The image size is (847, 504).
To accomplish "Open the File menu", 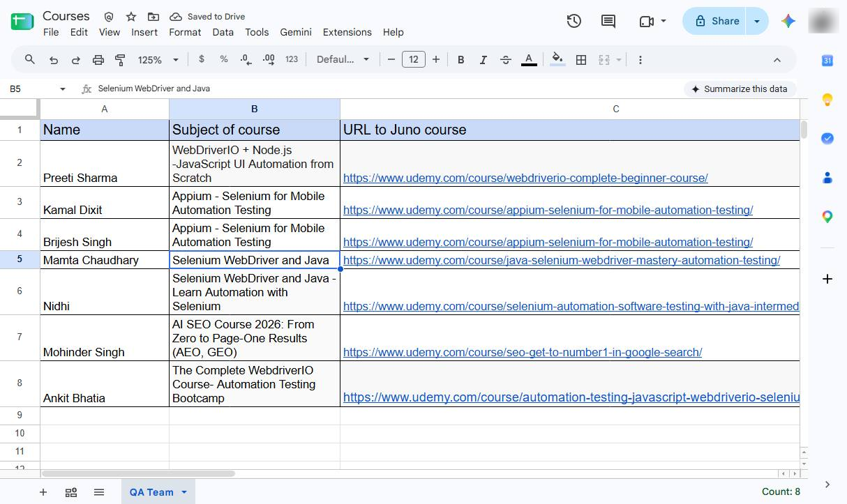I will tap(51, 32).
